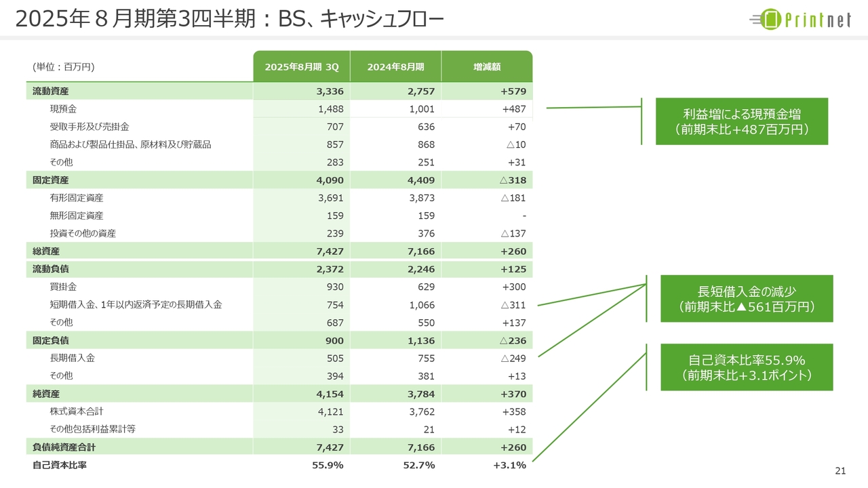868x488 pixels.
Task: Click the 長期借入金 change value △249
Action: tap(513, 358)
